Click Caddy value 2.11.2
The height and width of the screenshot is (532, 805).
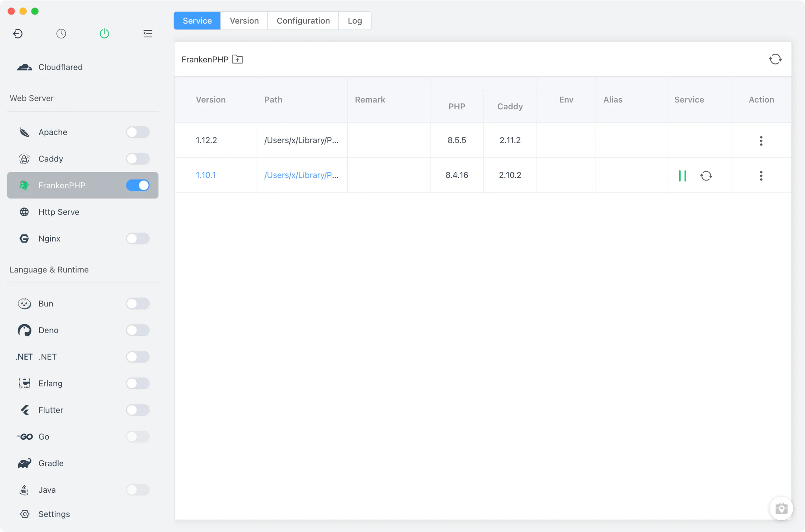(510, 140)
